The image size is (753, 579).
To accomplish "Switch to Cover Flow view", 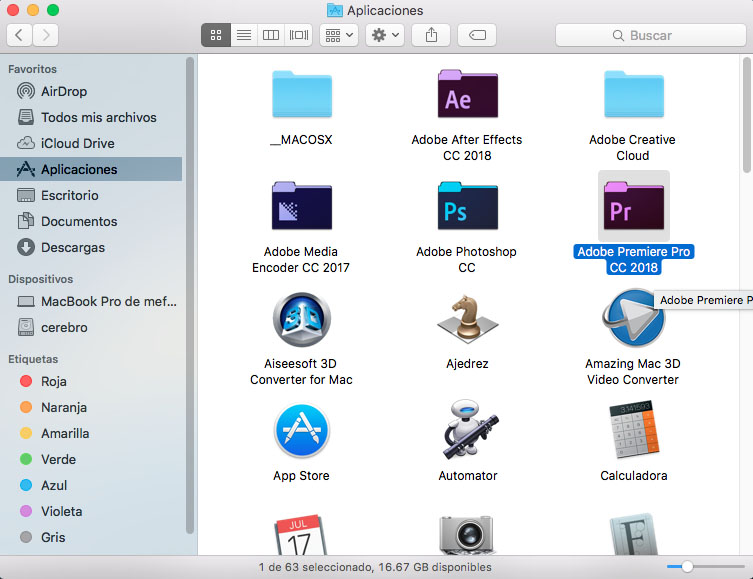I will [x=298, y=35].
